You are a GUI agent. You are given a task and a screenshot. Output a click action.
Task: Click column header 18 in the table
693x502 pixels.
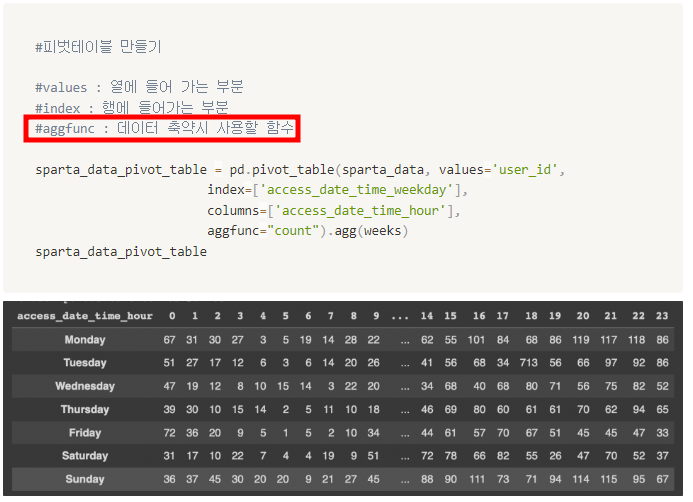tap(531, 316)
